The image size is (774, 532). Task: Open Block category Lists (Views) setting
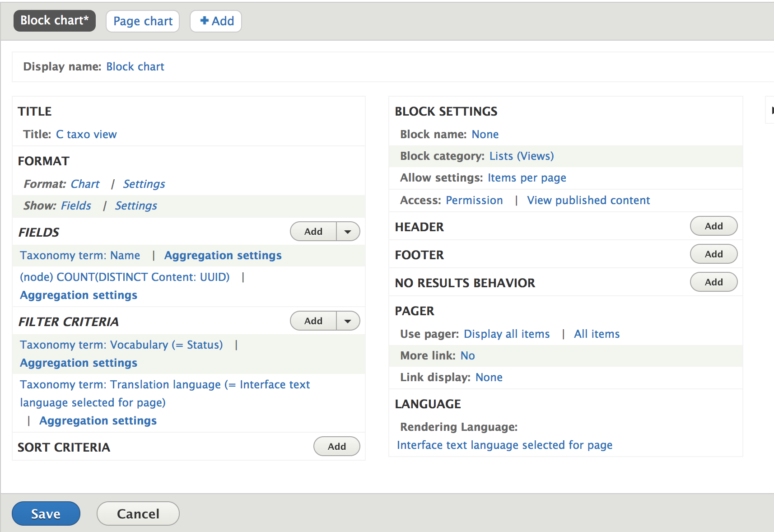(x=522, y=156)
